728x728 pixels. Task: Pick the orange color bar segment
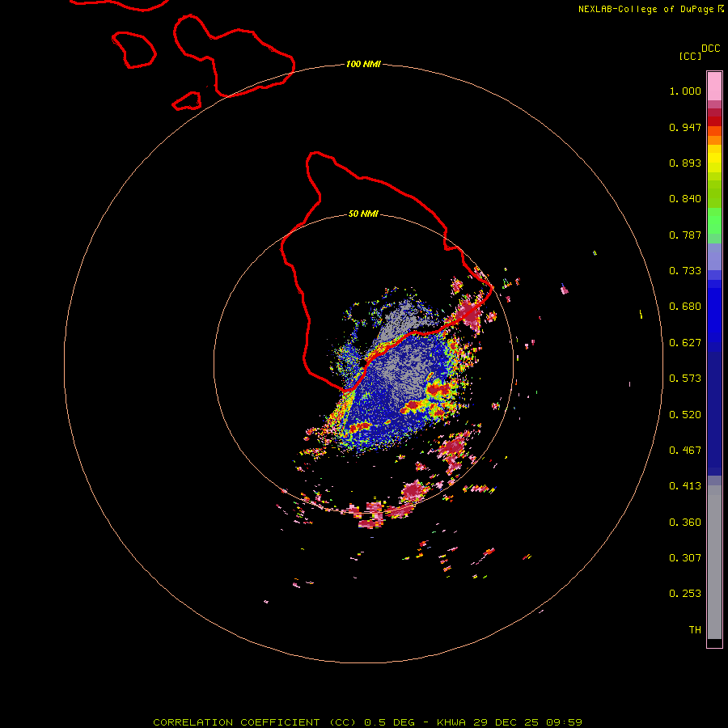(714, 140)
